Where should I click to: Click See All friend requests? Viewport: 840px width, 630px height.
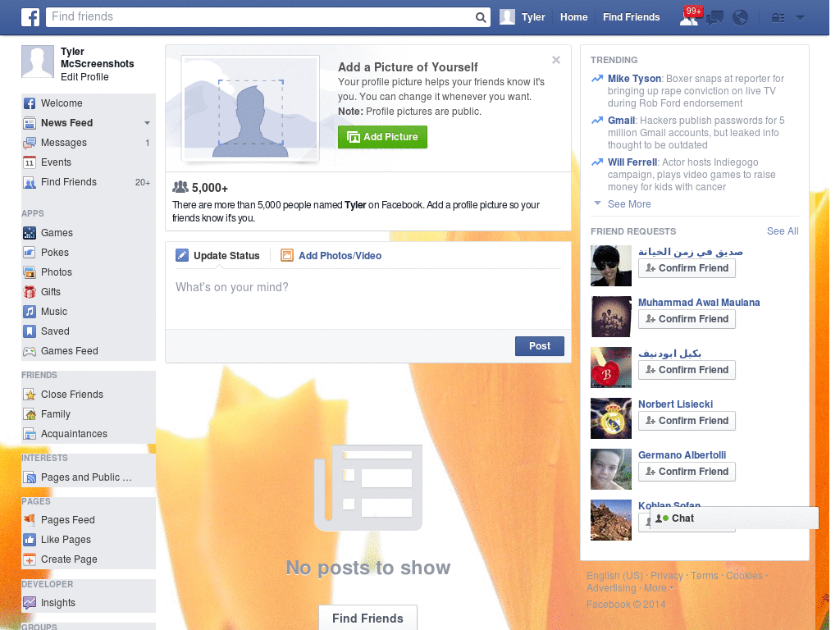pyautogui.click(x=782, y=231)
